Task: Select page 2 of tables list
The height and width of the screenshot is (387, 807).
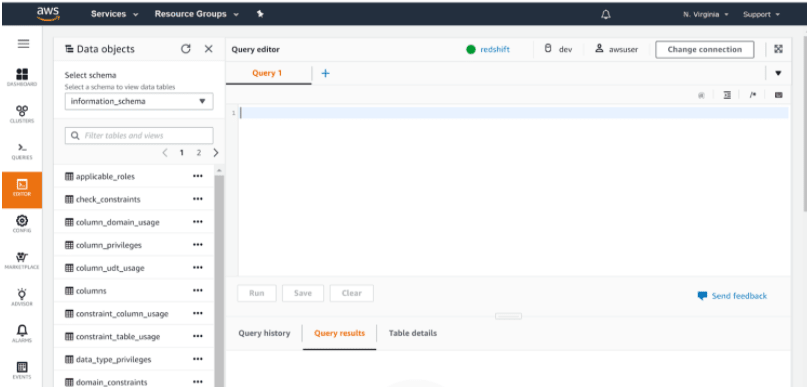Action: 199,153
